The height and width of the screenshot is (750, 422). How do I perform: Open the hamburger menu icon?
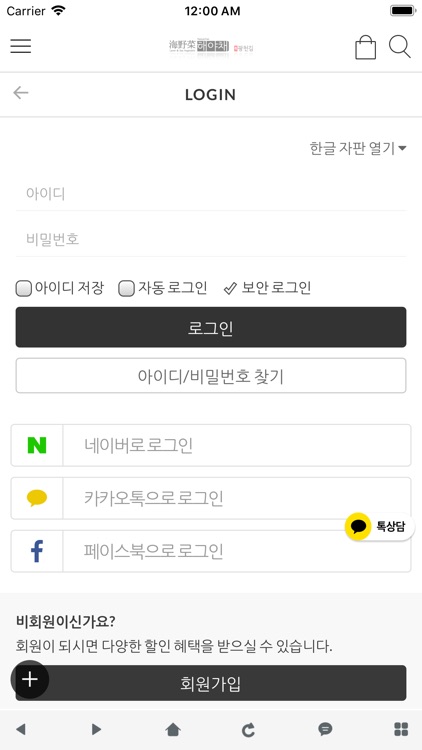tap(21, 46)
